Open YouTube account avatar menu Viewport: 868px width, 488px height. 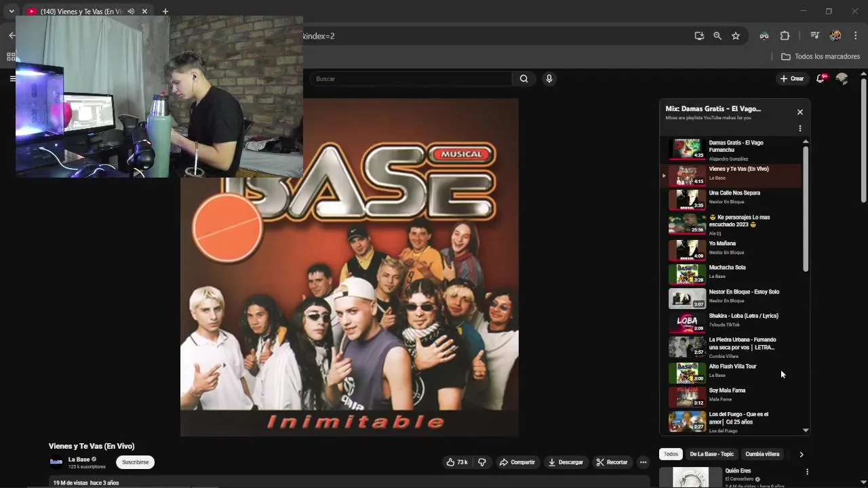842,79
